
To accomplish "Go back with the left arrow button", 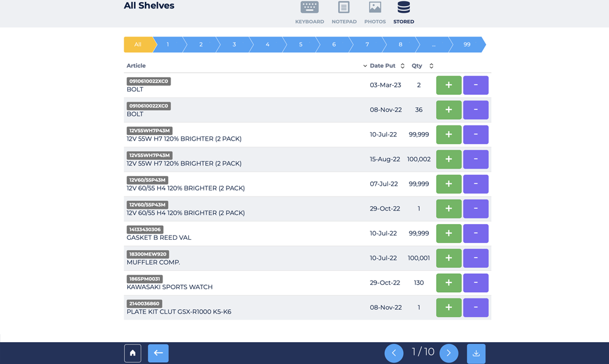I will (x=158, y=353).
